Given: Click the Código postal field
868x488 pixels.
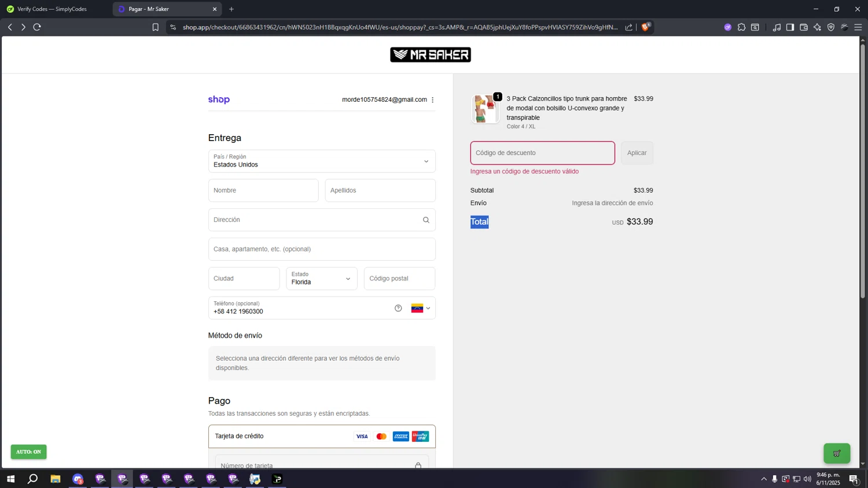Looking at the screenshot, I should tap(399, 279).
